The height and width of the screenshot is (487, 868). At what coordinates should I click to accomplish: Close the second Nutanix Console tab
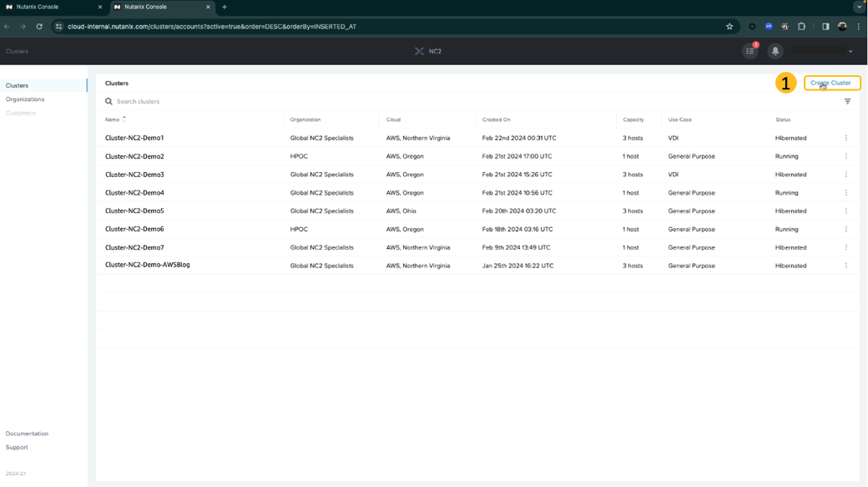208,8
